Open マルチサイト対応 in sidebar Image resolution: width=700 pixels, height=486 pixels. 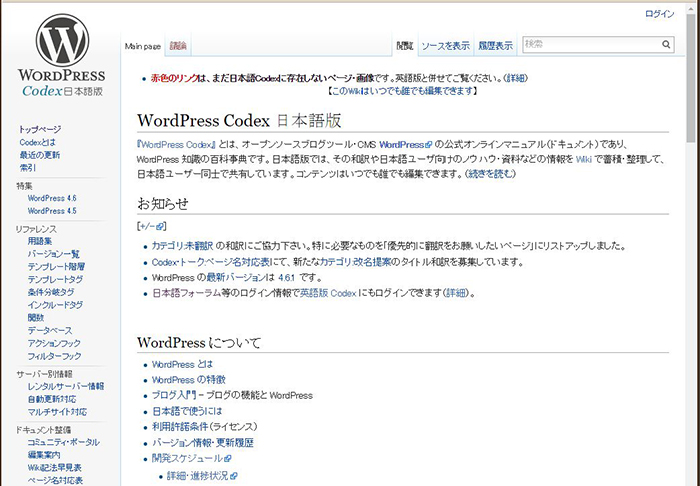(x=57, y=412)
